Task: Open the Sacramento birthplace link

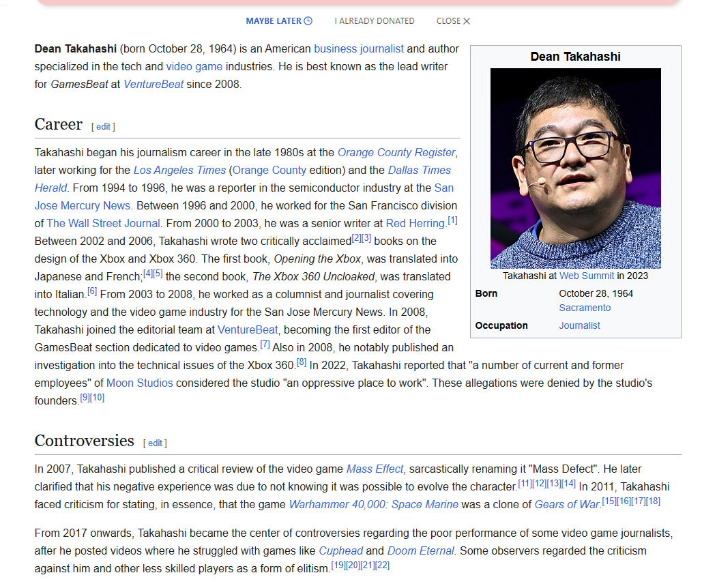Action: tap(585, 308)
